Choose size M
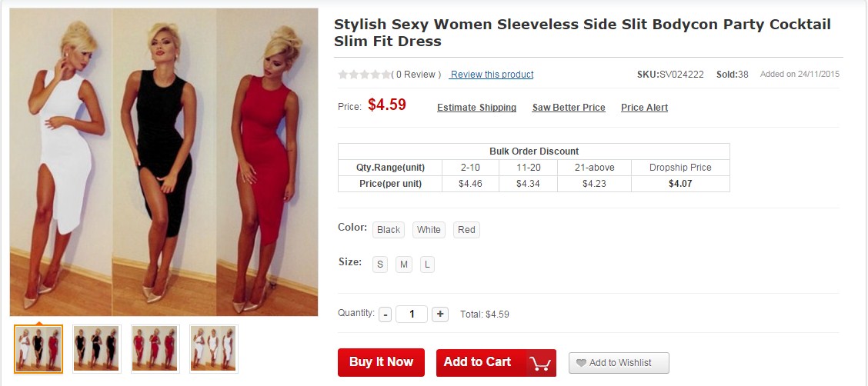 (x=404, y=265)
